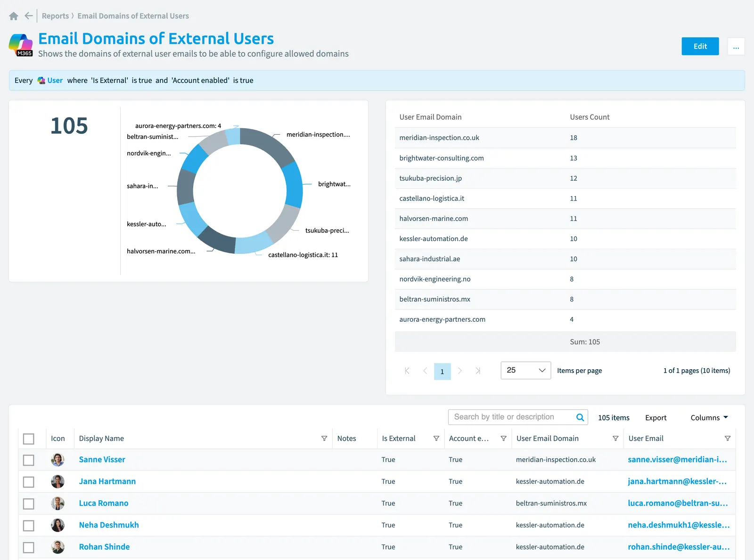The image size is (754, 560).
Task: Select the Neha Deshmukh row checkbox
Action: point(29,526)
